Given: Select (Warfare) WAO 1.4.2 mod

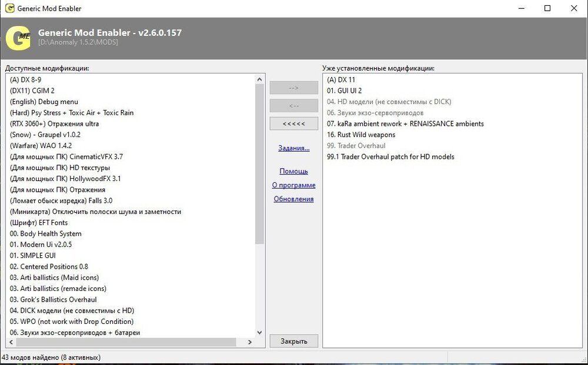Looking at the screenshot, I should tap(41, 146).
